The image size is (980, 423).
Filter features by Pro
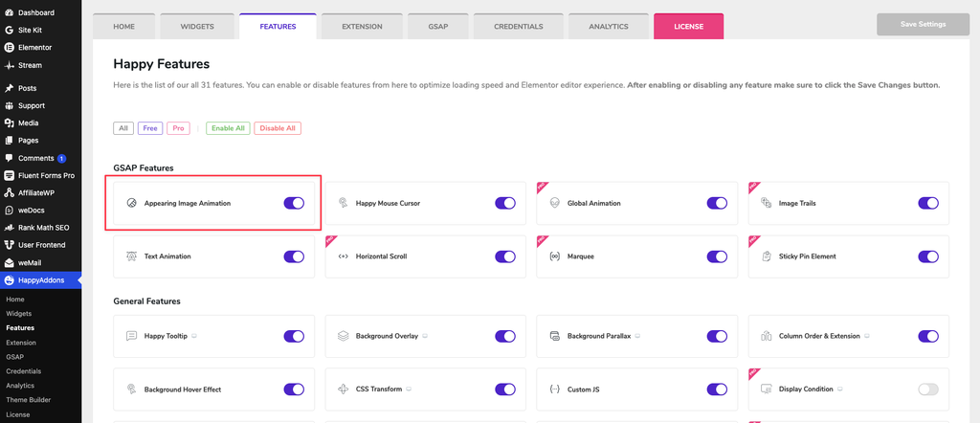tap(178, 128)
